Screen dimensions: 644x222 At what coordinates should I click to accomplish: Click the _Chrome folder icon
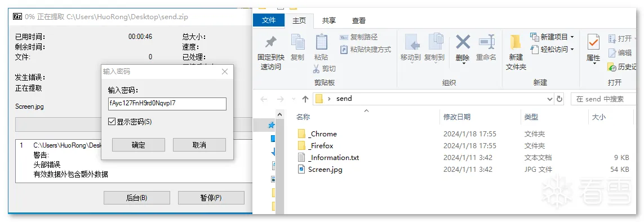301,134
